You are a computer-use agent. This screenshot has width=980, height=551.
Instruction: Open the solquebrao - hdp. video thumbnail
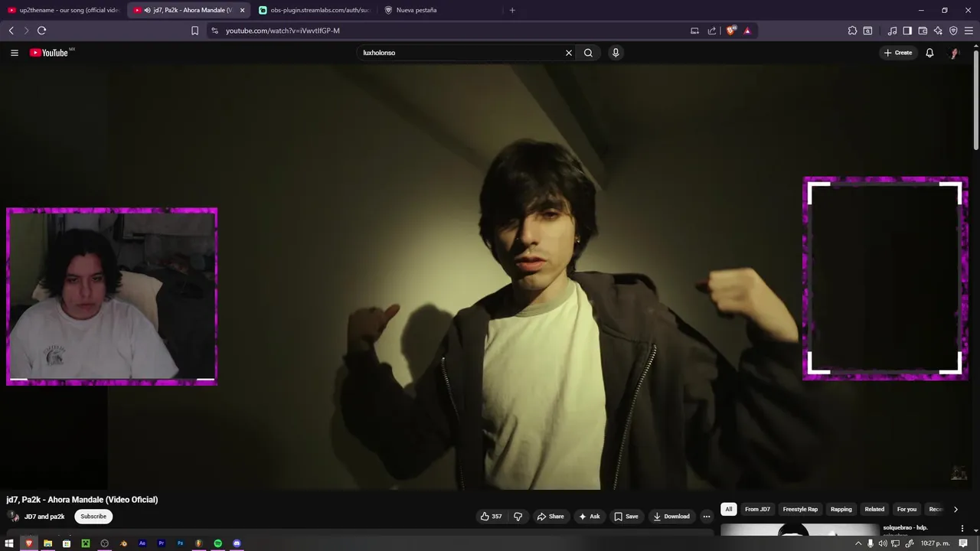pos(800,530)
